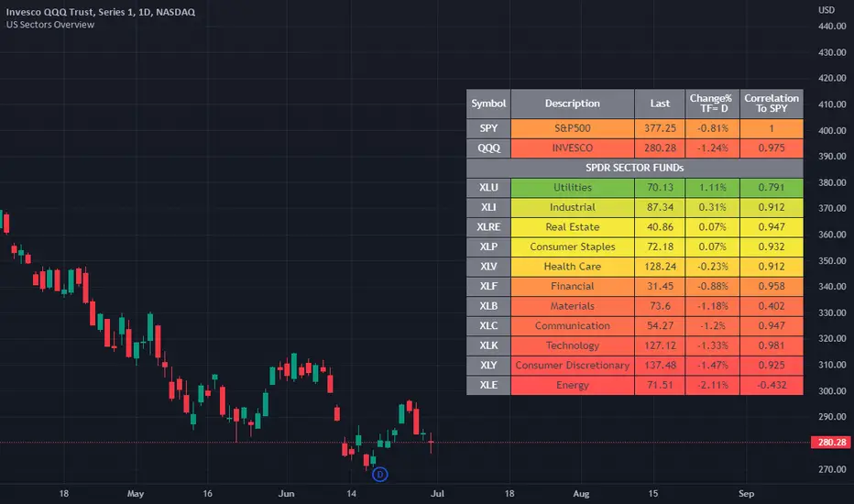Select the XLE symbol cell
The width and height of the screenshot is (854, 504).
point(488,385)
